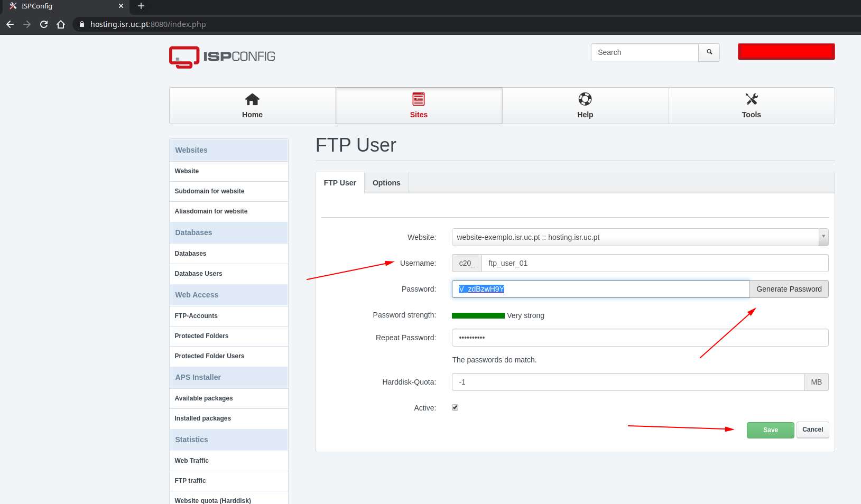Click the Password input field

coord(600,289)
